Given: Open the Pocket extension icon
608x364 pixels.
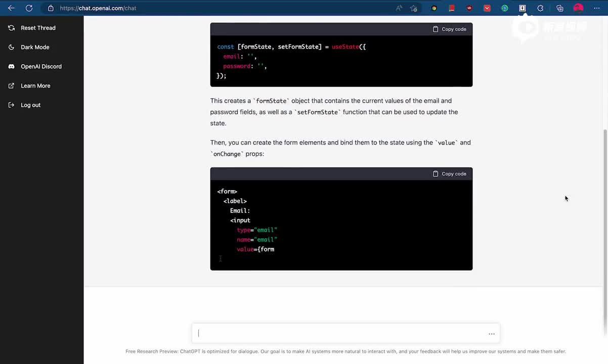Looking at the screenshot, I should (x=487, y=8).
